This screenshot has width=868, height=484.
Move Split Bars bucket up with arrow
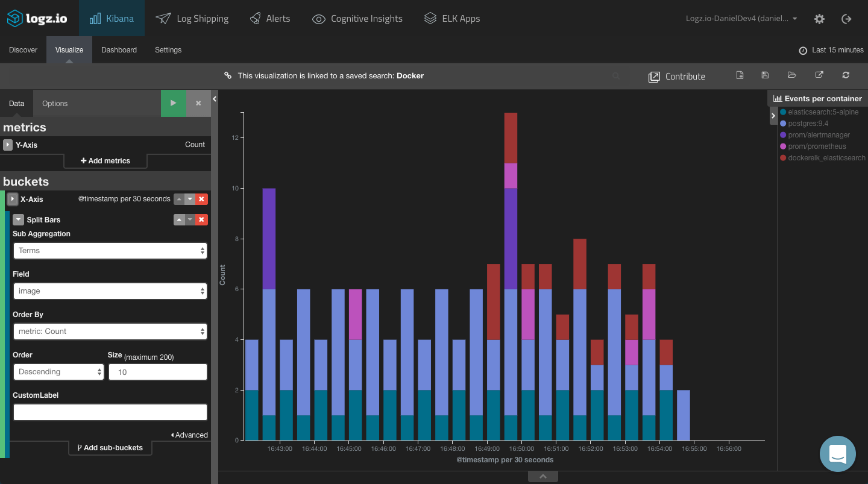click(179, 220)
